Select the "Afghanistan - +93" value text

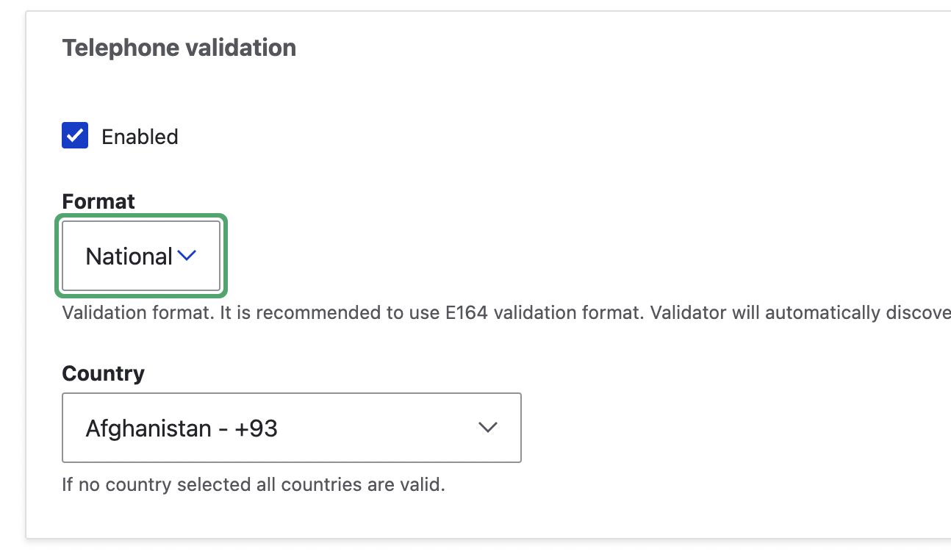182,428
